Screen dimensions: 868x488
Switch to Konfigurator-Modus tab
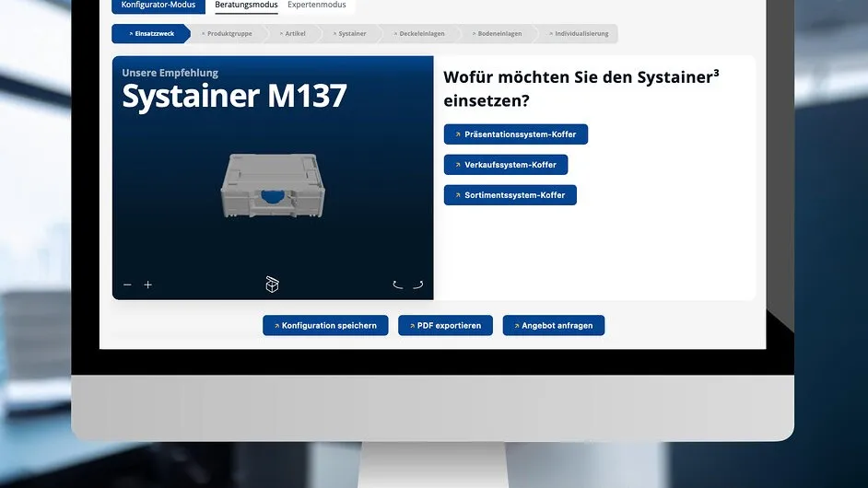pyautogui.click(x=158, y=5)
